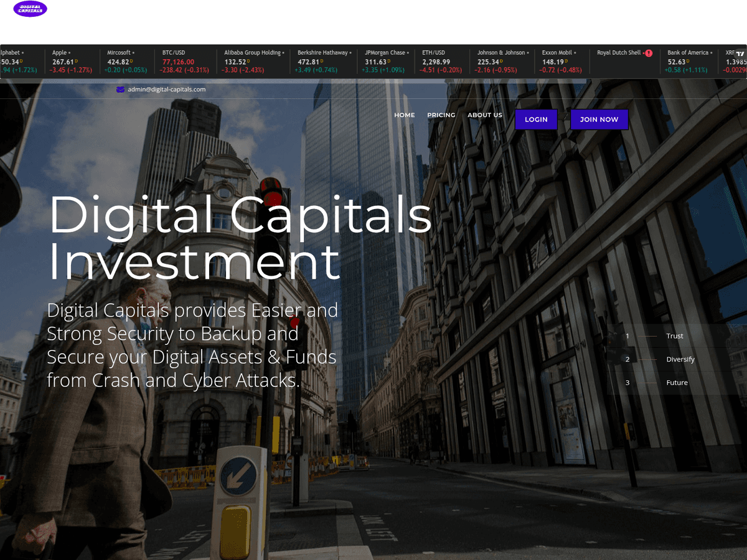Open the Apple ticker entry
Screen dimensions: 747x560
tap(72, 62)
